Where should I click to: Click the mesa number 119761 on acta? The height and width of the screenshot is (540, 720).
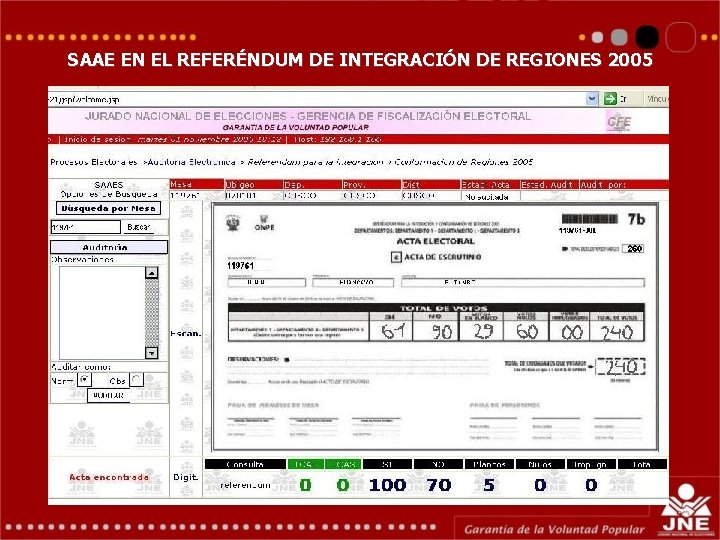240,266
